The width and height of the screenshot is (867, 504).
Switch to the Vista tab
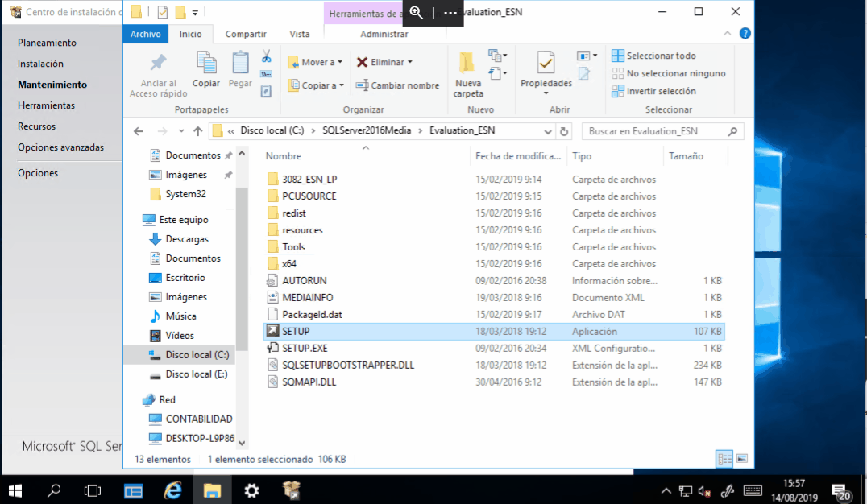(300, 34)
